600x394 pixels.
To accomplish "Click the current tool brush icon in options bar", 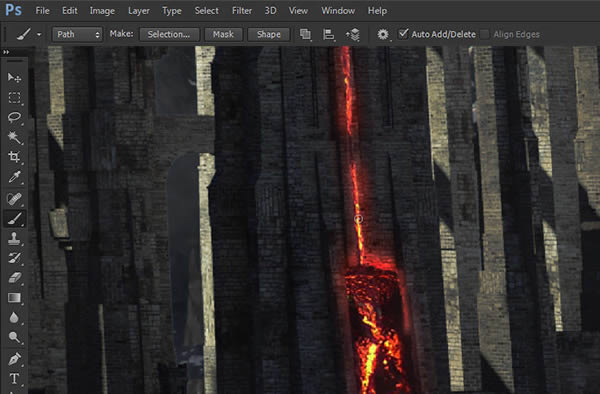I will click(24, 34).
